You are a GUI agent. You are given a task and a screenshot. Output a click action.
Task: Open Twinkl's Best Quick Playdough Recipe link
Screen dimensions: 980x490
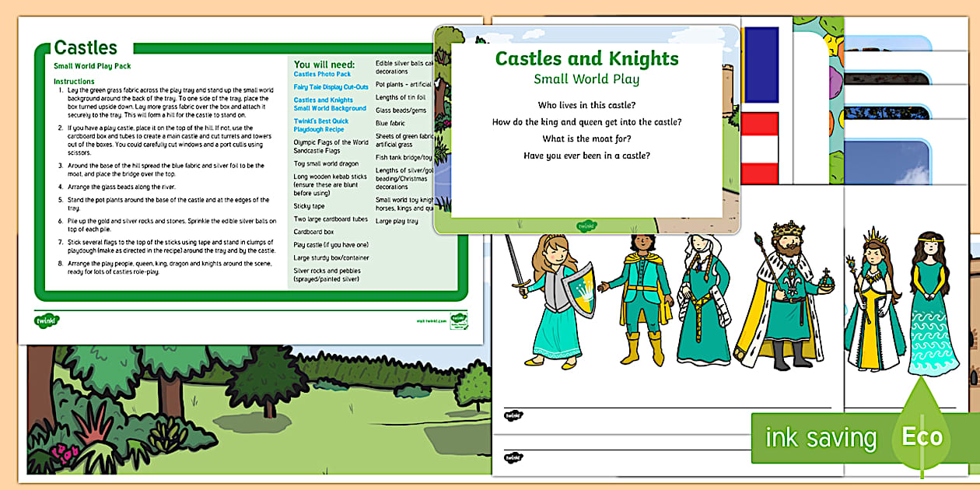[321, 125]
